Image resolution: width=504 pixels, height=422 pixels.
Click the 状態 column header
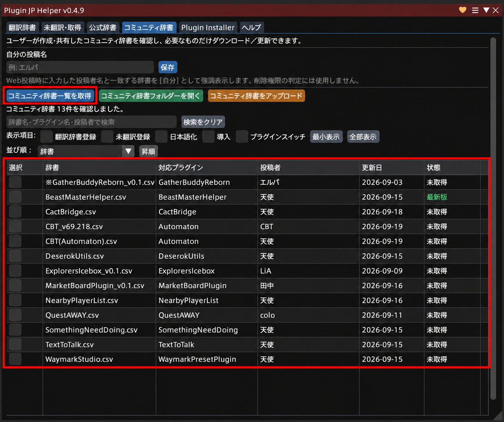tap(452, 168)
